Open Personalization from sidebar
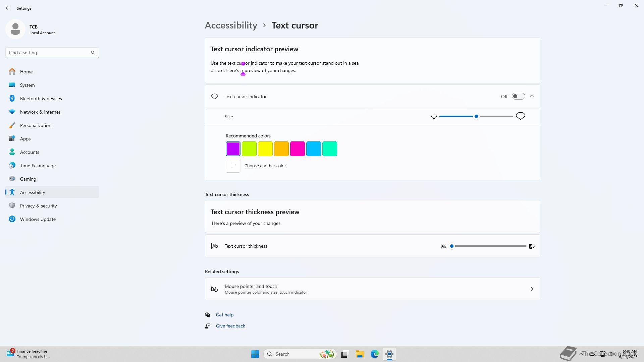The width and height of the screenshot is (644, 362). pyautogui.click(x=36, y=125)
